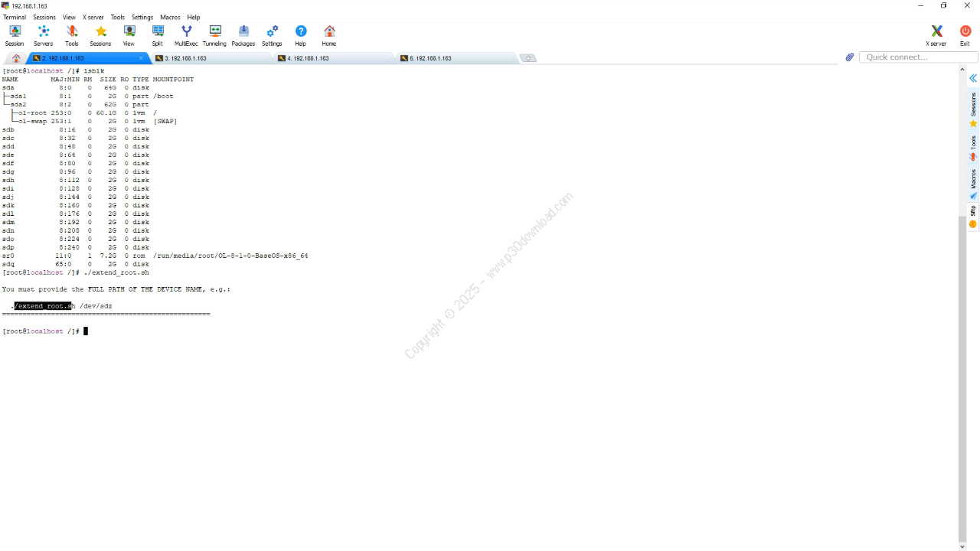Image resolution: width=980 pixels, height=551 pixels.
Task: Click the paperclip attach icon
Action: 850,57
